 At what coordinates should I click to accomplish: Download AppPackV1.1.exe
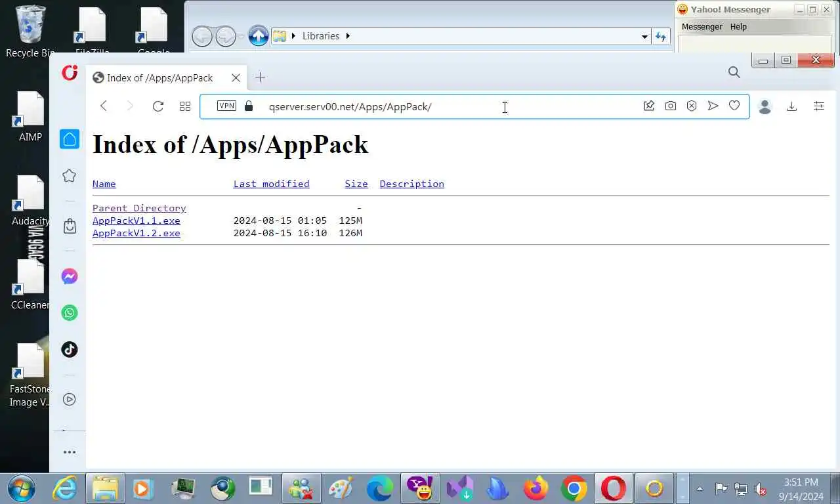click(136, 220)
